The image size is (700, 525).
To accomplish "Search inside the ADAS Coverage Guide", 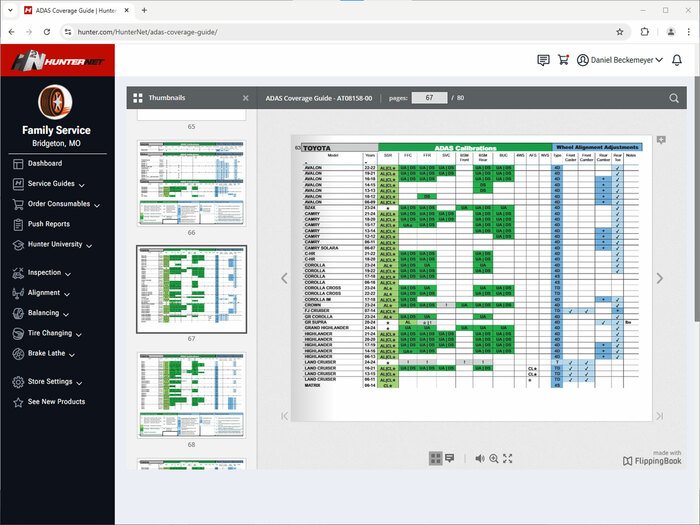I will [674, 98].
